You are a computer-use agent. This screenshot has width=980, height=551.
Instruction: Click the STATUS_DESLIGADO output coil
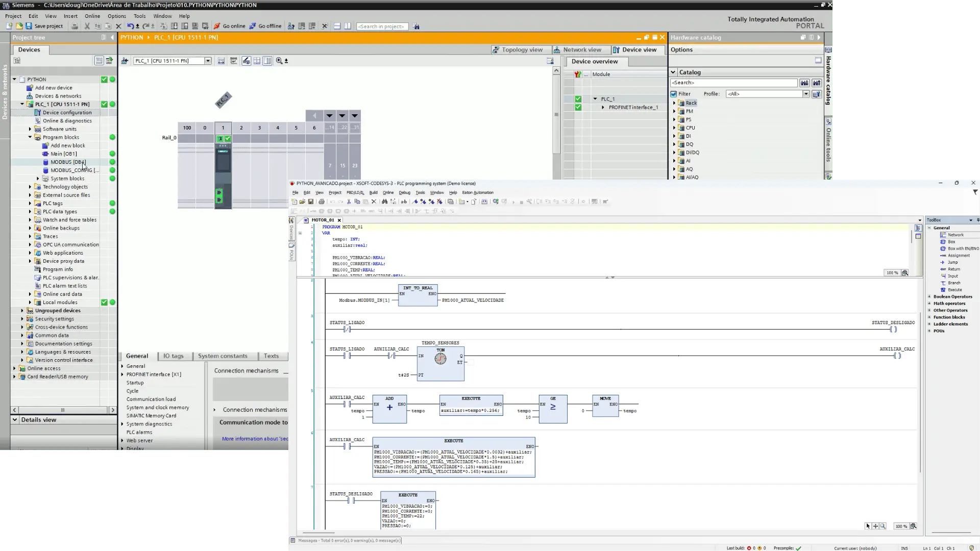893,330
